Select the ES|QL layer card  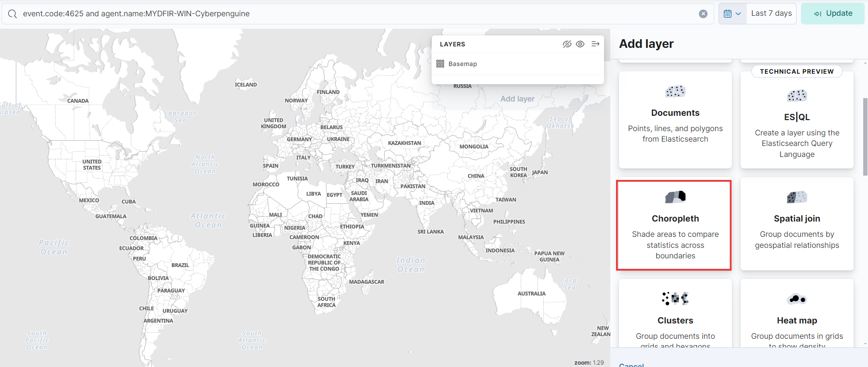coord(797,120)
